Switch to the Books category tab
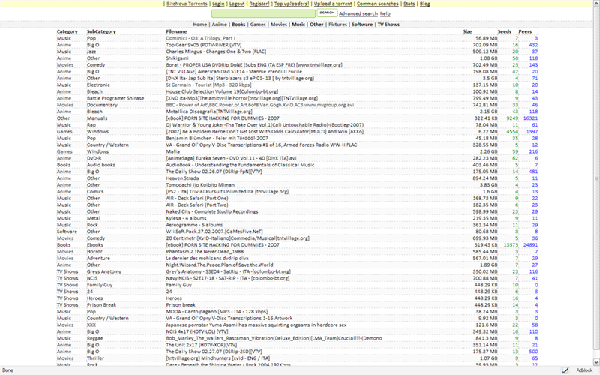The image size is (600, 375). point(238,24)
